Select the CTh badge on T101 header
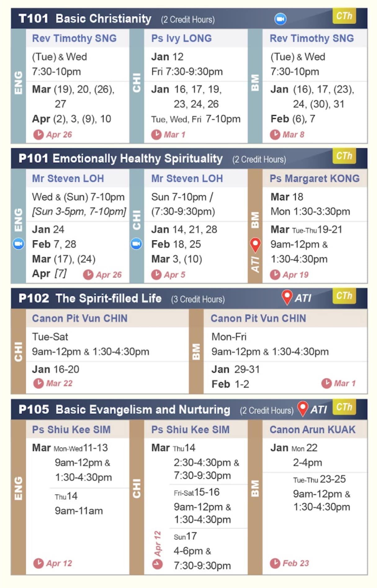The height and width of the screenshot is (588, 377). tap(344, 16)
